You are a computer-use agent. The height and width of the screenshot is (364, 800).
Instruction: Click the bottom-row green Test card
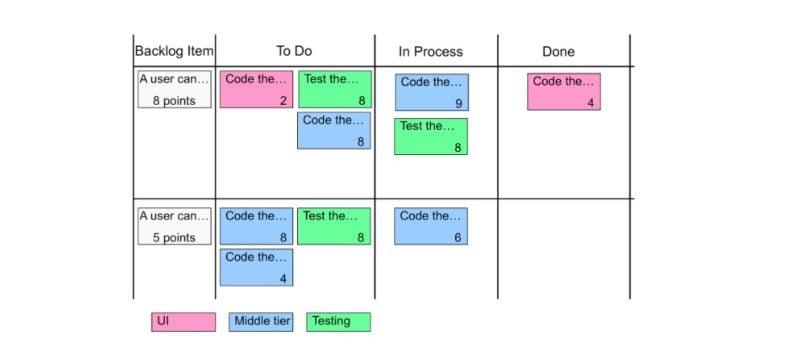tap(334, 226)
